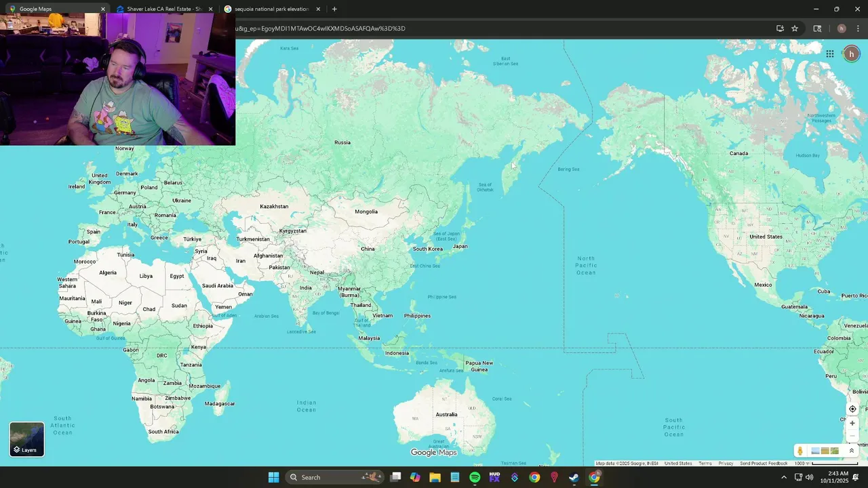Bookmark this page with the star icon
The image size is (868, 488).
[795, 28]
